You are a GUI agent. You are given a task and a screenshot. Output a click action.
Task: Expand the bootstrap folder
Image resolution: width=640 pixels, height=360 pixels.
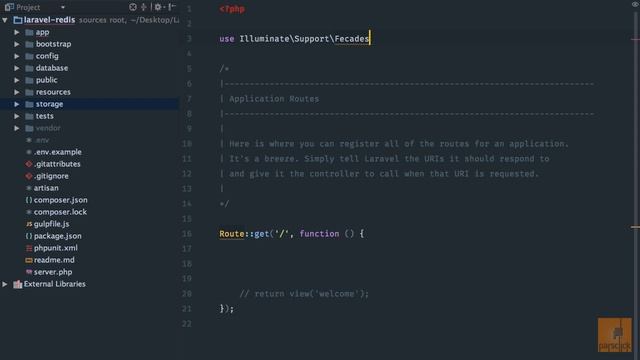click(x=17, y=44)
